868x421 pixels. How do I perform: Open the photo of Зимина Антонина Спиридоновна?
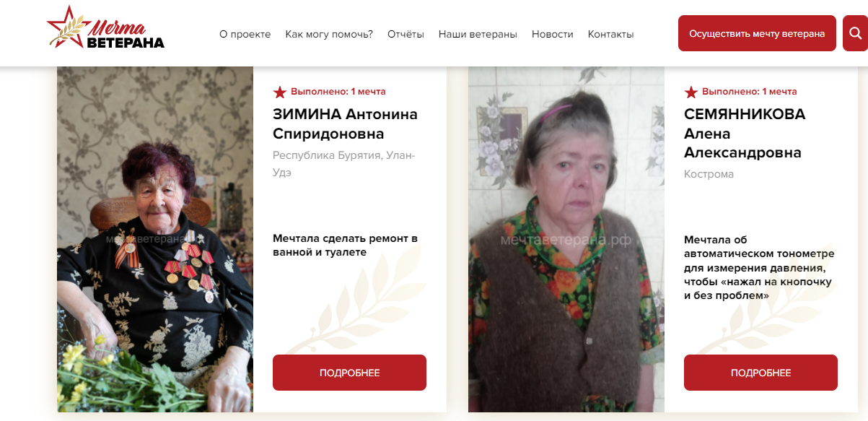coord(155,239)
